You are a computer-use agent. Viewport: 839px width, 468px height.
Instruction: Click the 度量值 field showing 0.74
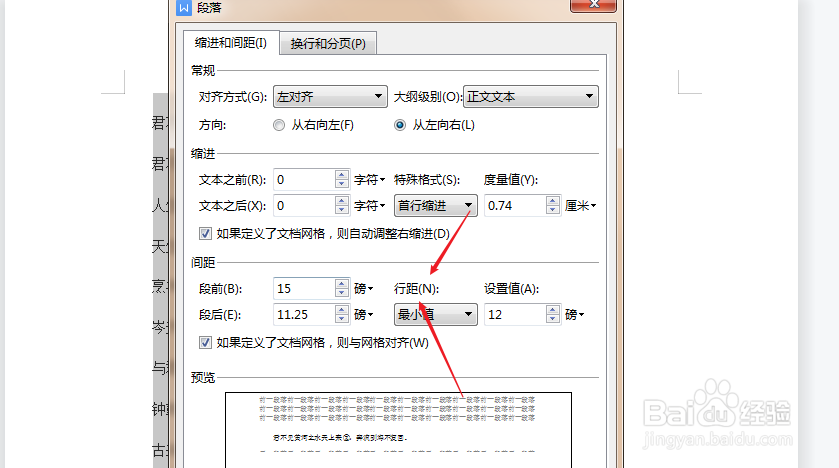(515, 205)
